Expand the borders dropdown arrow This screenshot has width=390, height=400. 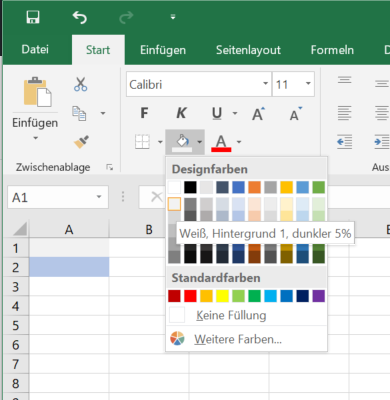pyautogui.click(x=160, y=142)
